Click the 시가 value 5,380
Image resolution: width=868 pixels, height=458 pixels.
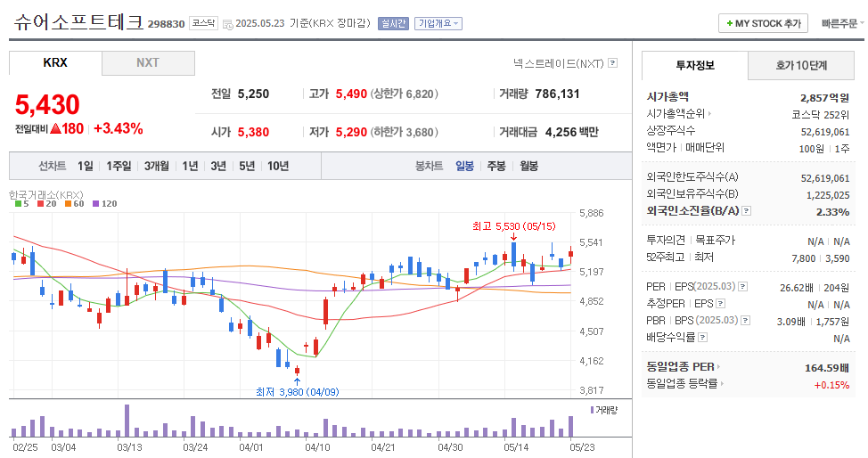pyautogui.click(x=253, y=133)
